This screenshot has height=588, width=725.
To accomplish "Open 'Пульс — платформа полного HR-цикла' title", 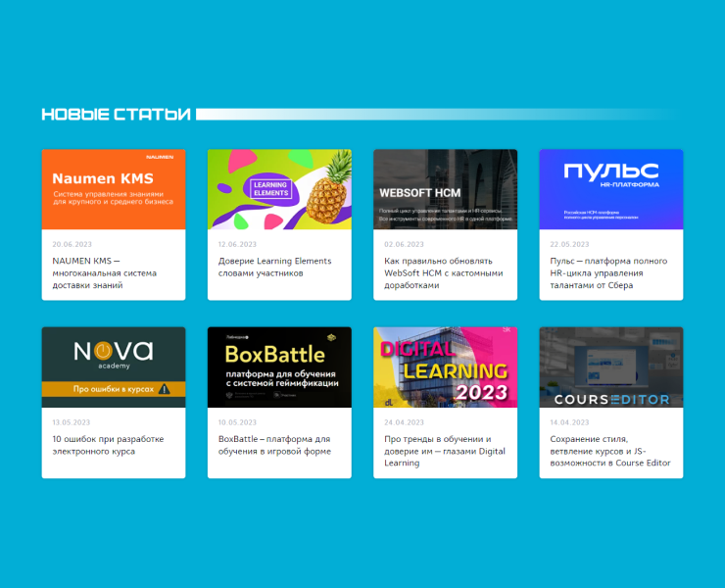I will pyautogui.click(x=608, y=273).
